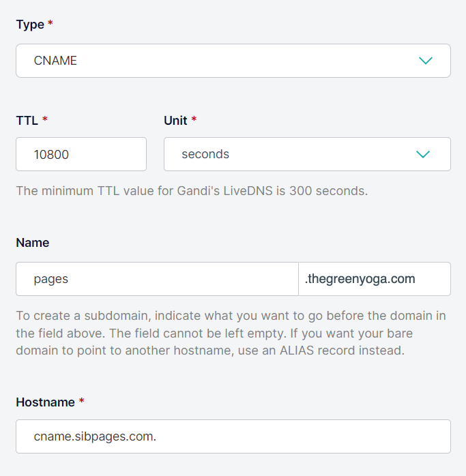Click the red asterisk beside Hostname
Image resolution: width=466 pixels, height=476 pixels.
(x=82, y=402)
